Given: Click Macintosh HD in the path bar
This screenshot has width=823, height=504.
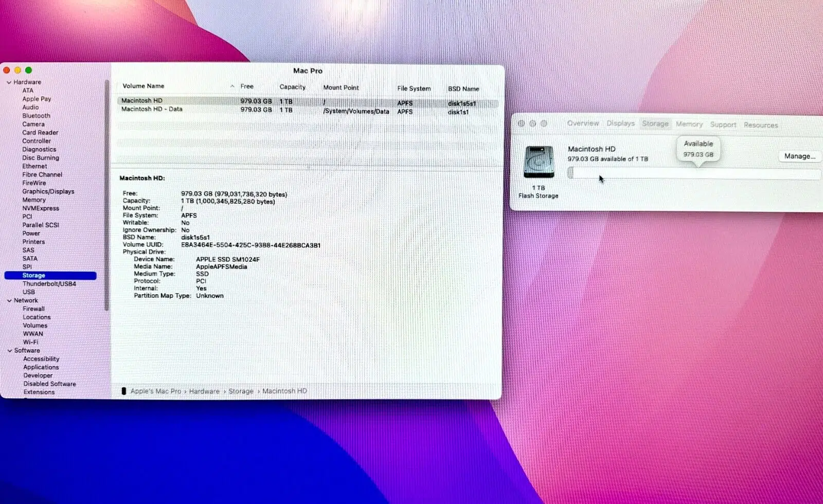Looking at the screenshot, I should click(284, 391).
